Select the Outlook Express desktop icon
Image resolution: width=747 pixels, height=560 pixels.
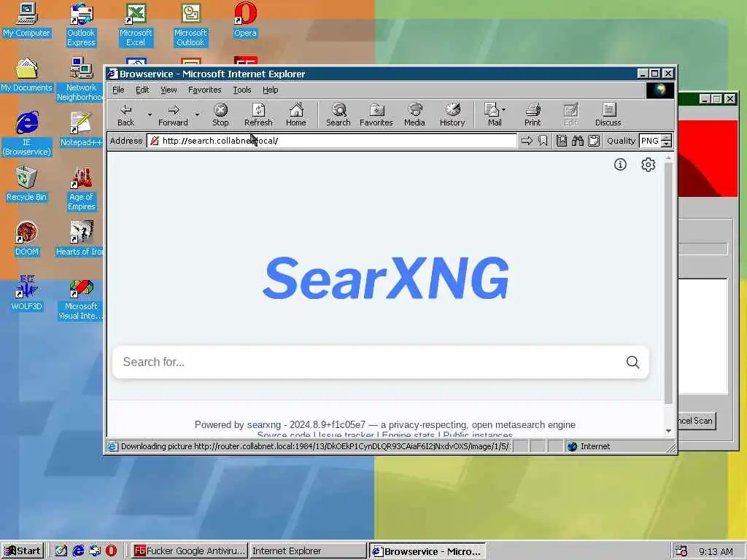(x=81, y=25)
